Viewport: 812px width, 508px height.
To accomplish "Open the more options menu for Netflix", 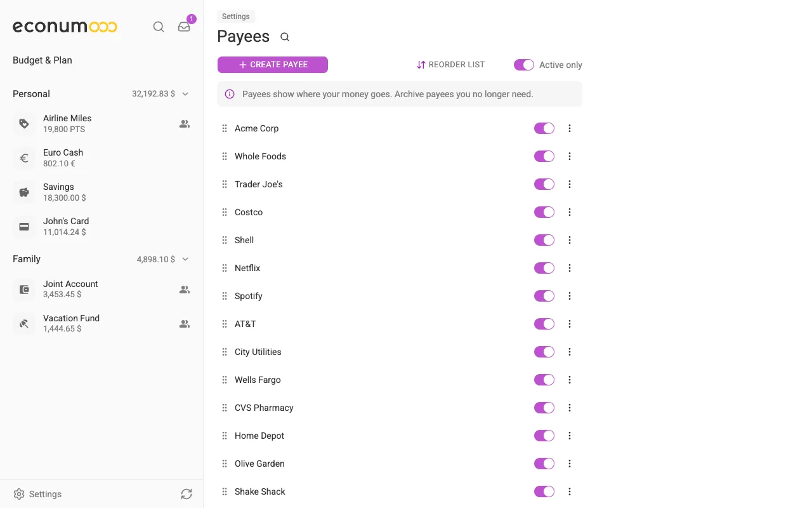I will click(570, 268).
